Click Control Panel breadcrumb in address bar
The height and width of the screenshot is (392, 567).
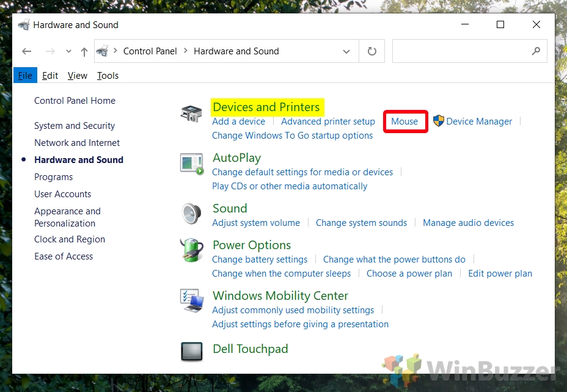tap(150, 51)
